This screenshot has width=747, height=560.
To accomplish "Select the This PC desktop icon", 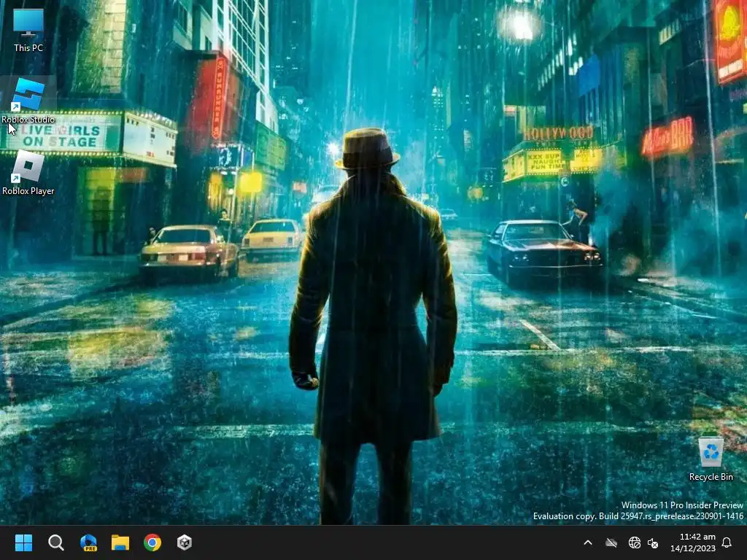I will point(28,30).
